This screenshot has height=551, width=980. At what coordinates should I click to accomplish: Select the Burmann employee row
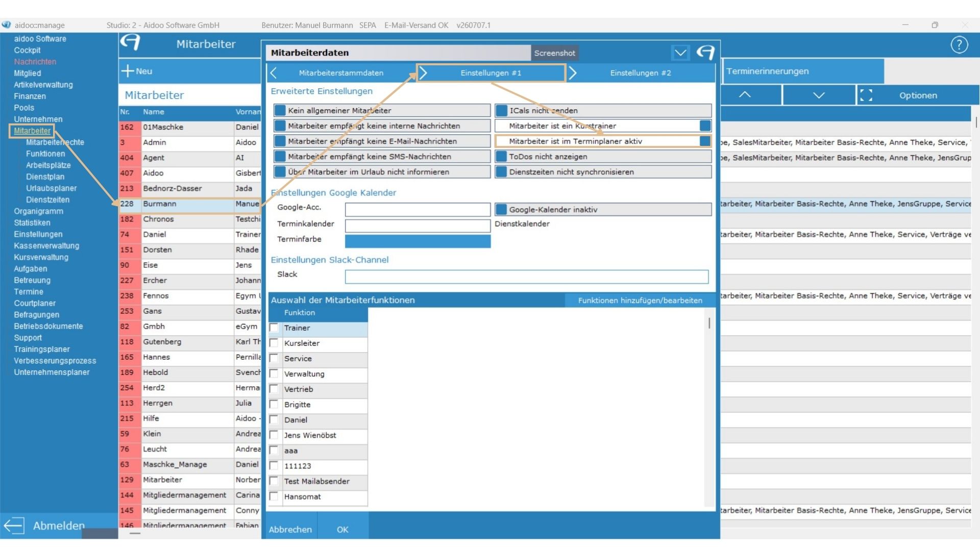[x=190, y=204]
